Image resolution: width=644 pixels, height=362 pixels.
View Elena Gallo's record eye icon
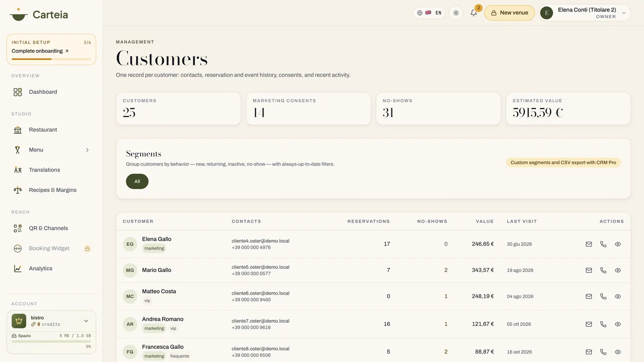618,244
